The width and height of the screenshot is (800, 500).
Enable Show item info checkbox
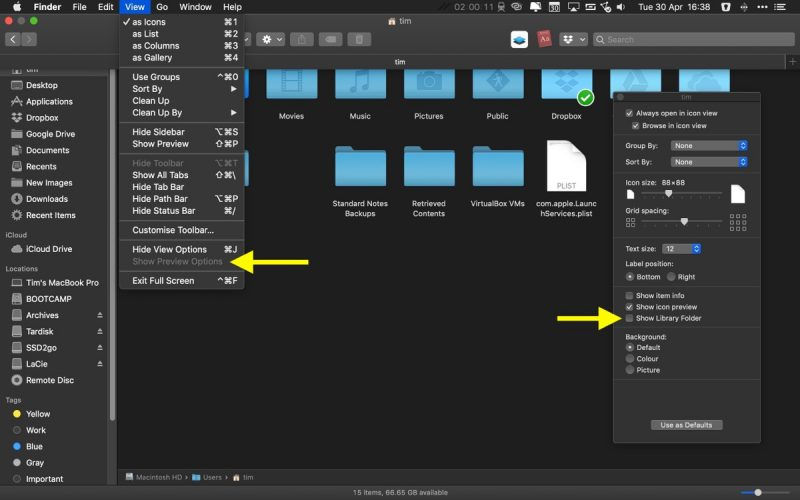(x=629, y=295)
